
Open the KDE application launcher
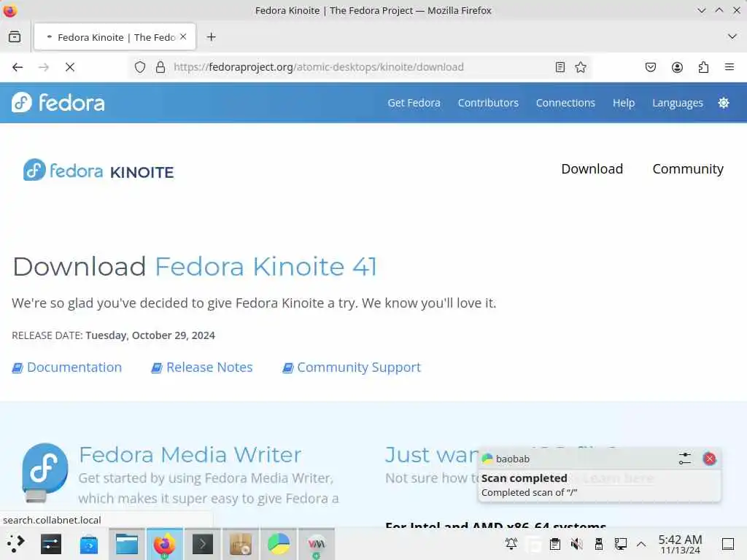(x=15, y=544)
